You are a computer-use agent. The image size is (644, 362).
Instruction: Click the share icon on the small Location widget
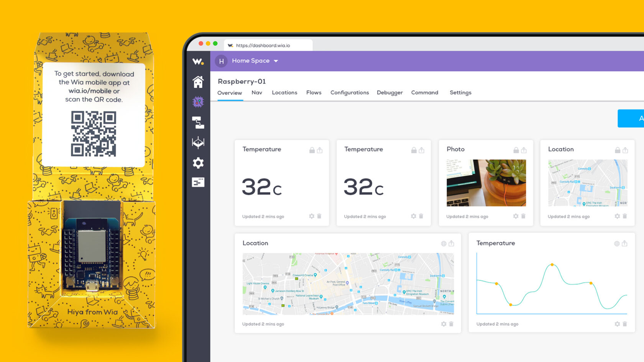[625, 150]
